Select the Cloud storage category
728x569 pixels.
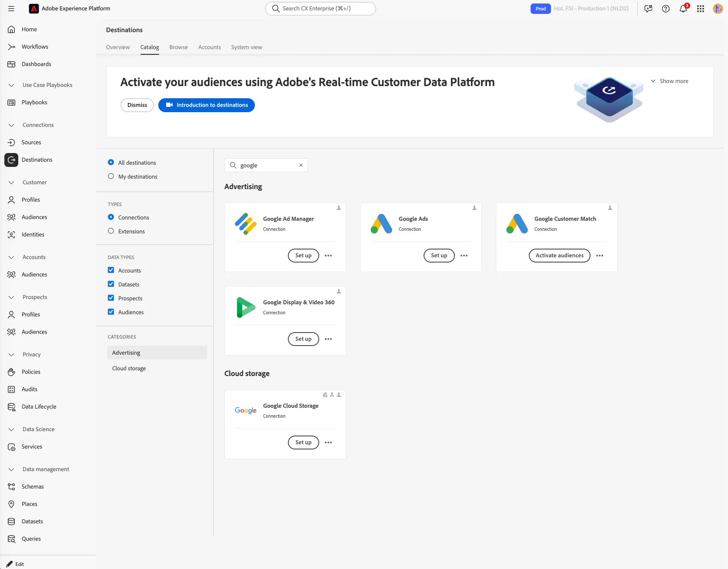157,369
